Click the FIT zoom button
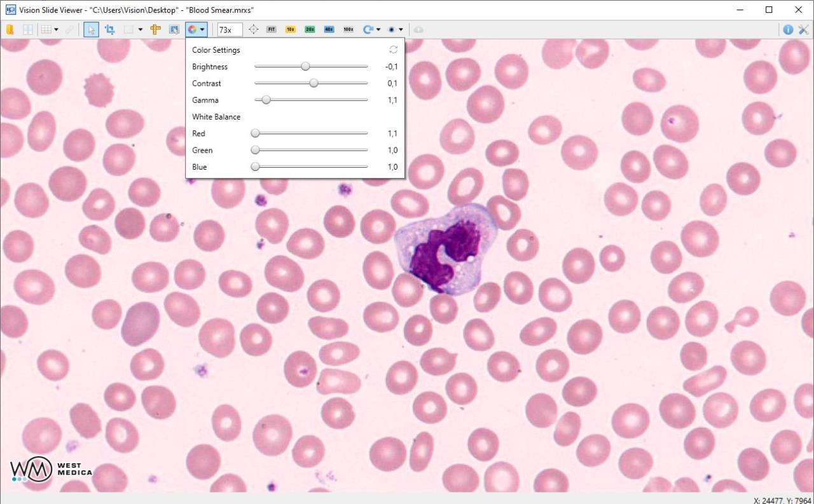The width and height of the screenshot is (814, 504). point(272,29)
